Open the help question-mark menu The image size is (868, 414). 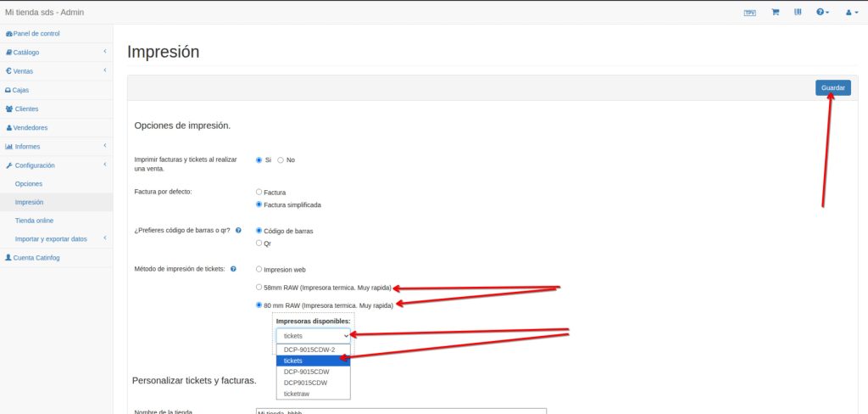(x=822, y=13)
